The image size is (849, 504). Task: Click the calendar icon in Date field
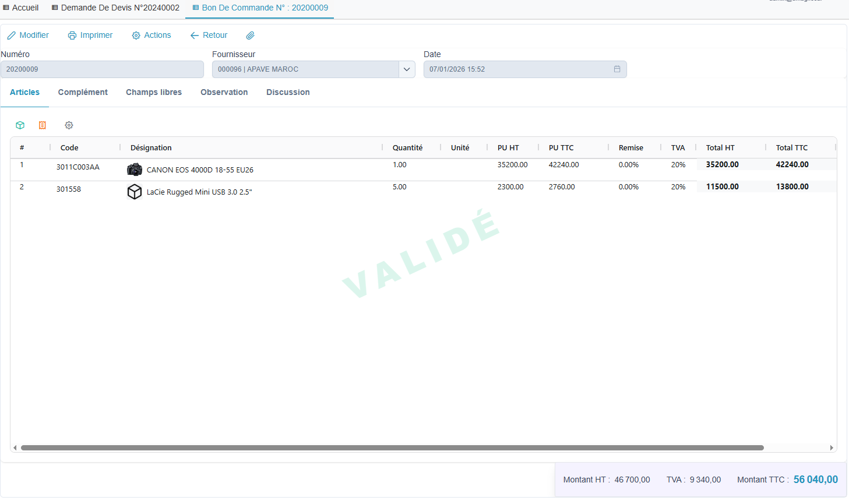pyautogui.click(x=617, y=69)
